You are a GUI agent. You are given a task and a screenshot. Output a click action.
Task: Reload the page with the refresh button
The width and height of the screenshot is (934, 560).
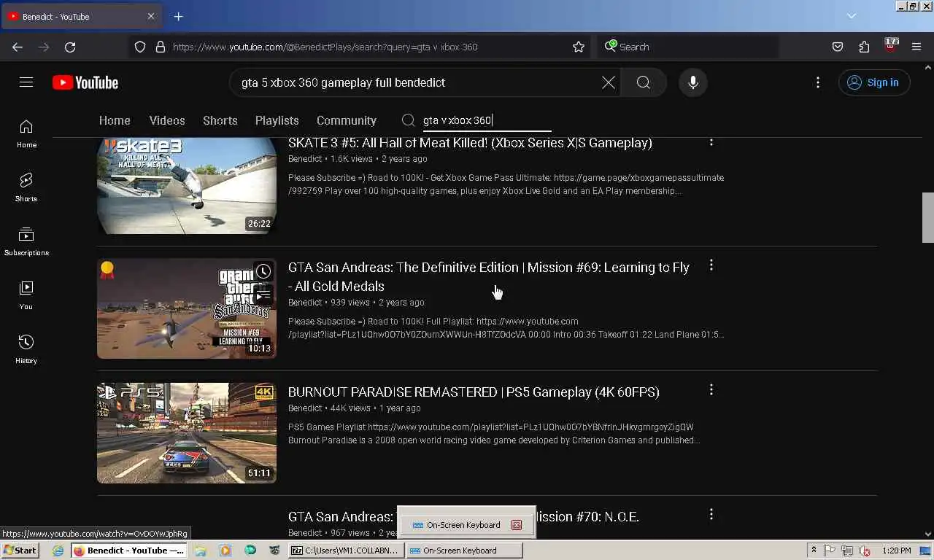coord(70,47)
